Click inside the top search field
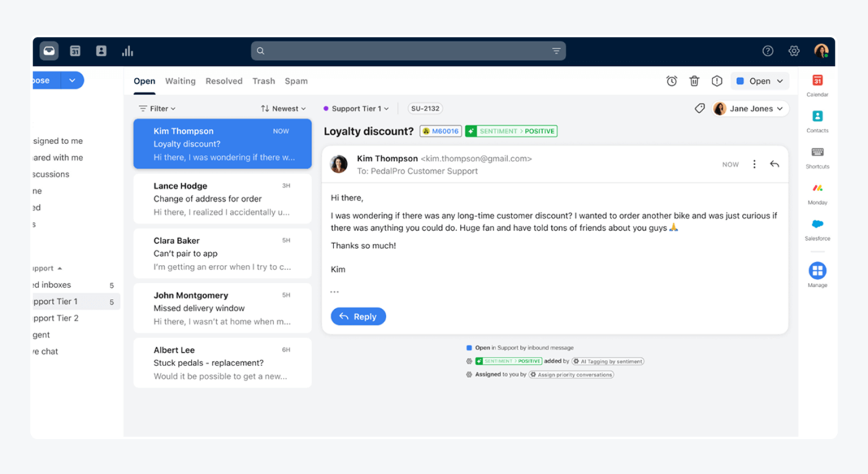The width and height of the screenshot is (868, 474). coord(405,51)
